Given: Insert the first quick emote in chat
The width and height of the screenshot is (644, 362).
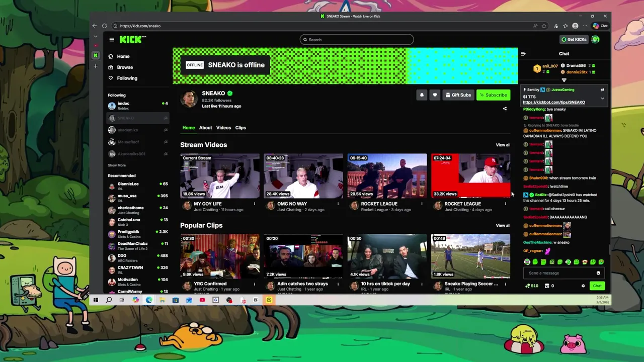Looking at the screenshot, I should pyautogui.click(x=527, y=262).
